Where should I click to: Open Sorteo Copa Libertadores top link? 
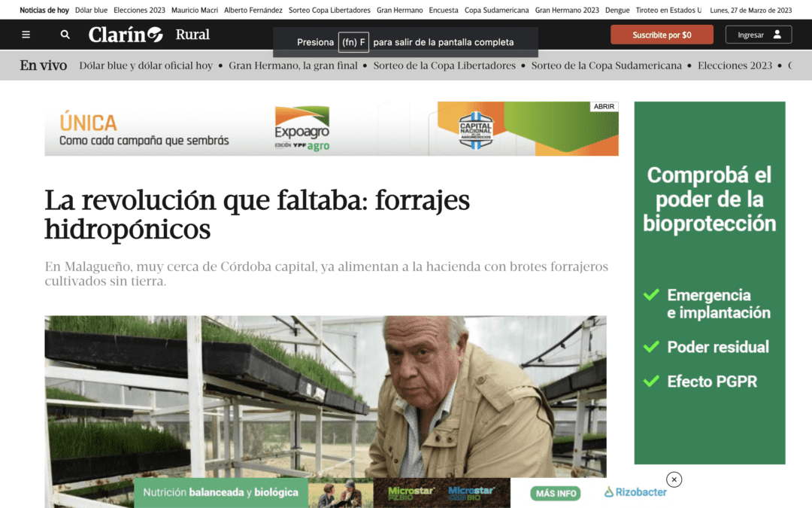329,10
